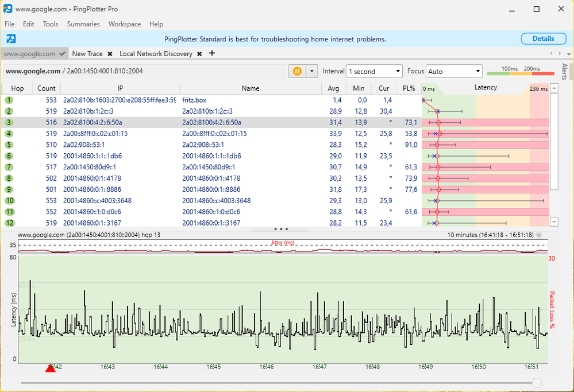Click the hop 3 green number badge

click(9, 122)
